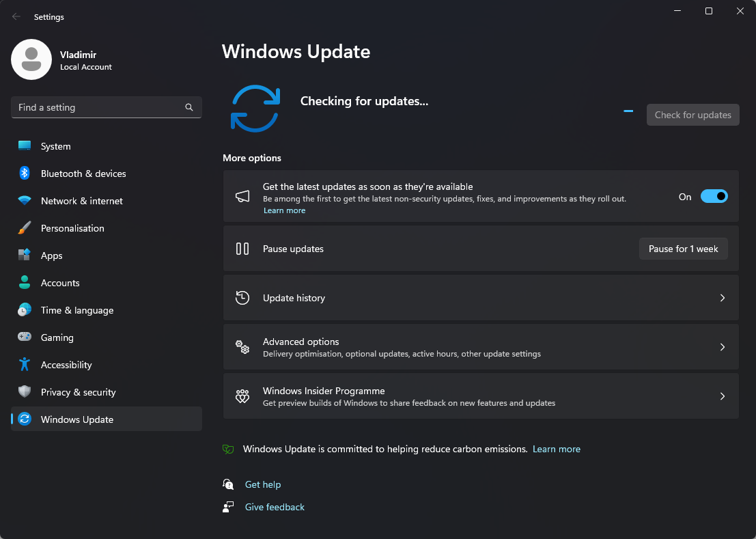
Task: Click the Privacy & security shield icon
Action: click(x=25, y=392)
